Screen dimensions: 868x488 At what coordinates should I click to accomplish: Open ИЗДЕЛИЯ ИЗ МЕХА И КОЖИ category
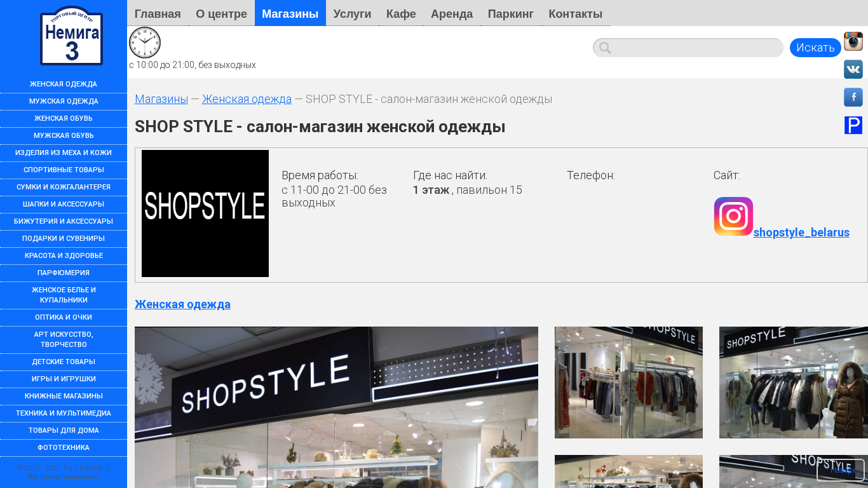point(64,153)
